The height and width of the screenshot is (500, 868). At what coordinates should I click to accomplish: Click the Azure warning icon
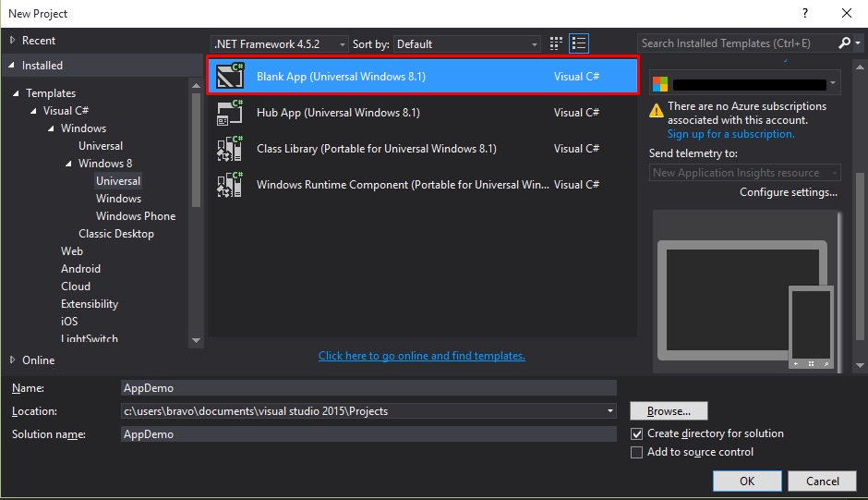click(656, 110)
